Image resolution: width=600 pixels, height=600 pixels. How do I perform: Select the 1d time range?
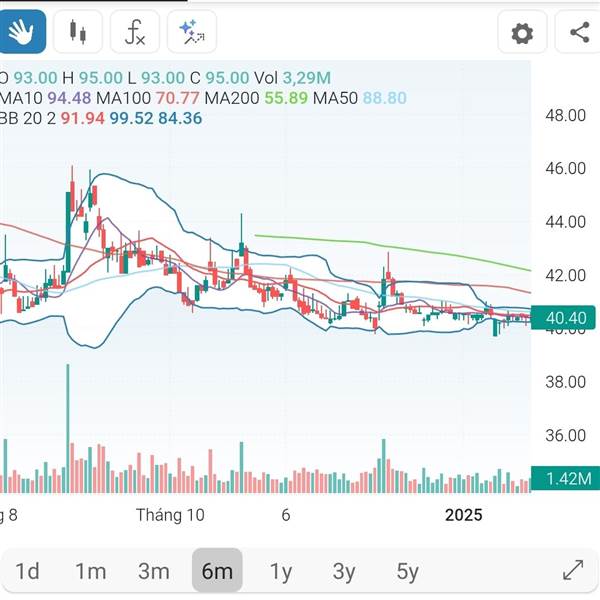point(27,571)
